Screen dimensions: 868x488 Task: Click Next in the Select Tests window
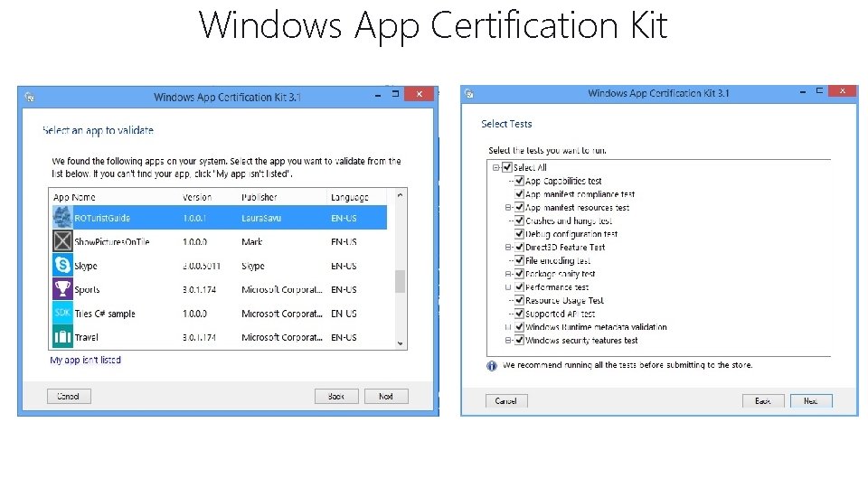tap(811, 400)
